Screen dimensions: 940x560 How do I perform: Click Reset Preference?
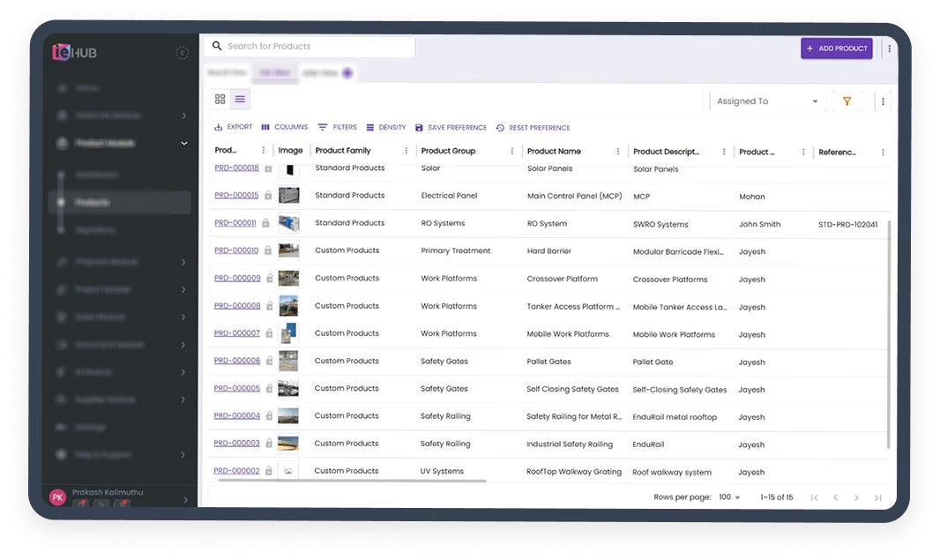(x=533, y=128)
